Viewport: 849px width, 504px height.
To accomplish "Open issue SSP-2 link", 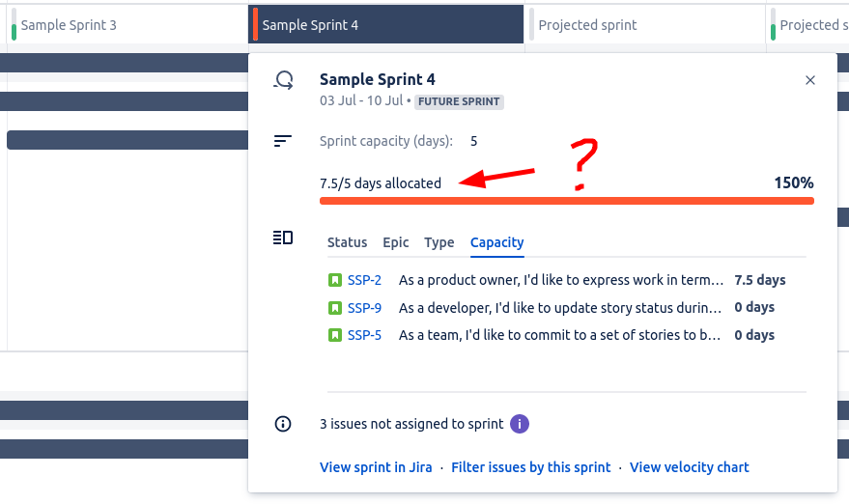I will (364, 280).
